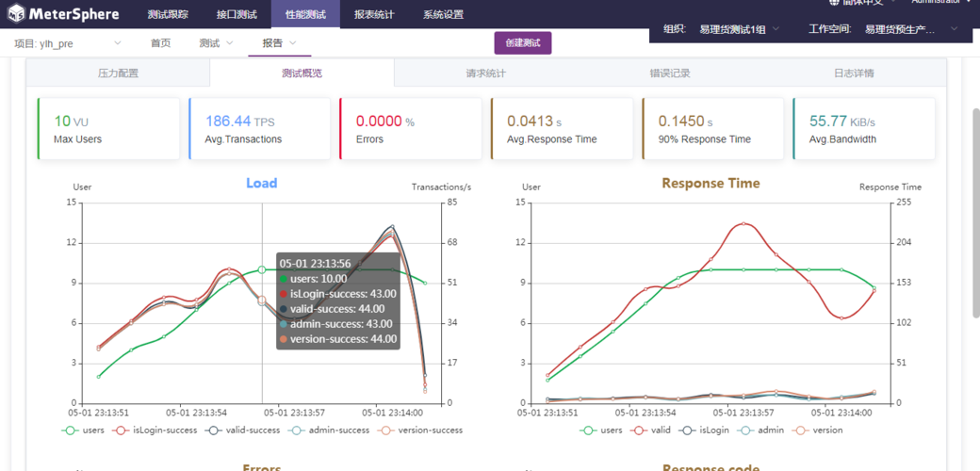This screenshot has height=471, width=980.
Task: Toggle isLogin series in Response Time legend
Action: [x=703, y=430]
